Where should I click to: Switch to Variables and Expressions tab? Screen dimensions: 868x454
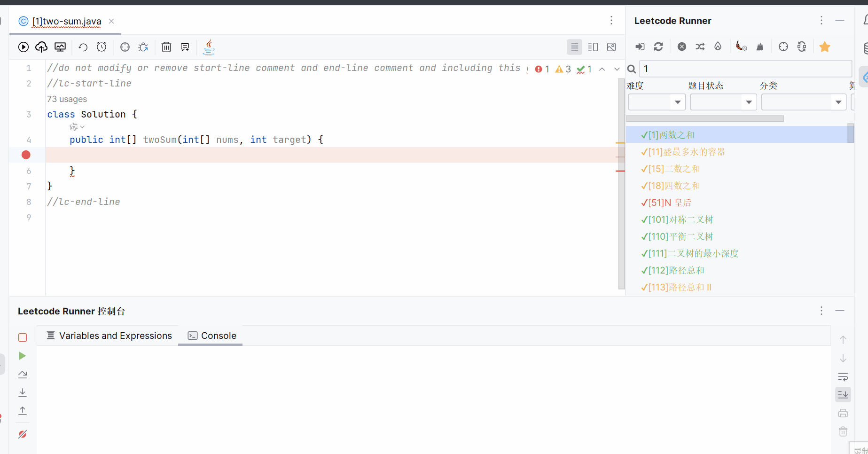(109, 336)
